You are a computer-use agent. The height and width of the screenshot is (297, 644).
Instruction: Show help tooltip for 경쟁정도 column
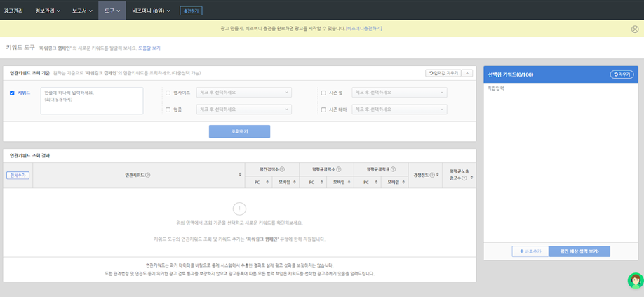pyautogui.click(x=432, y=175)
